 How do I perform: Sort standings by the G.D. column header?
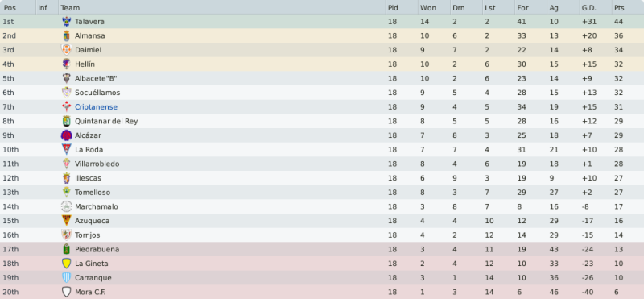(x=595, y=7)
